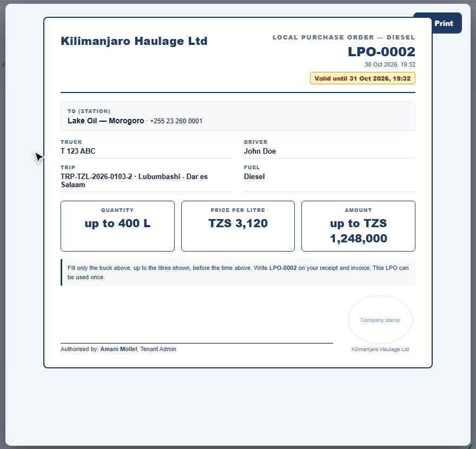Select the driver name John Doe
476x449 pixels.
260,151
